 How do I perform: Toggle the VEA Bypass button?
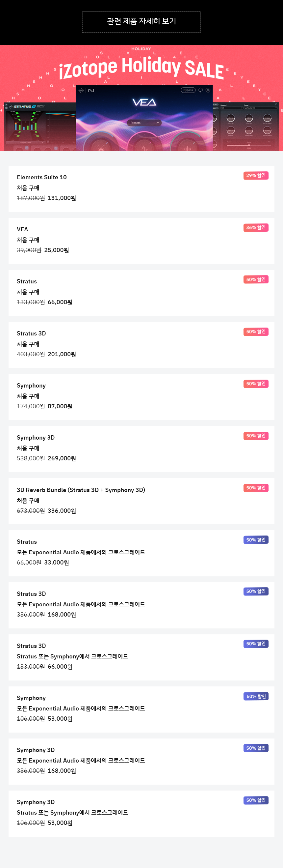pos(188,90)
